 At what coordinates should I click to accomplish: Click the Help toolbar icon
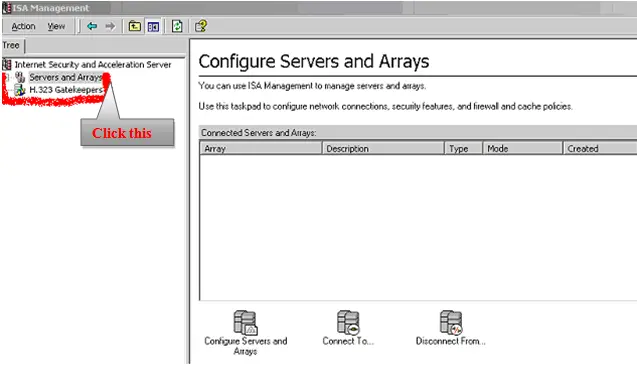(x=201, y=26)
